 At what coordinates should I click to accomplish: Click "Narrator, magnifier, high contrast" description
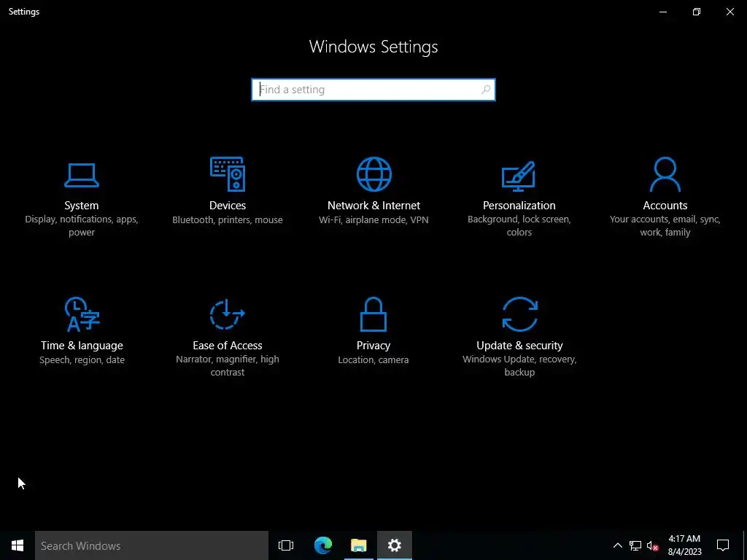click(x=228, y=366)
